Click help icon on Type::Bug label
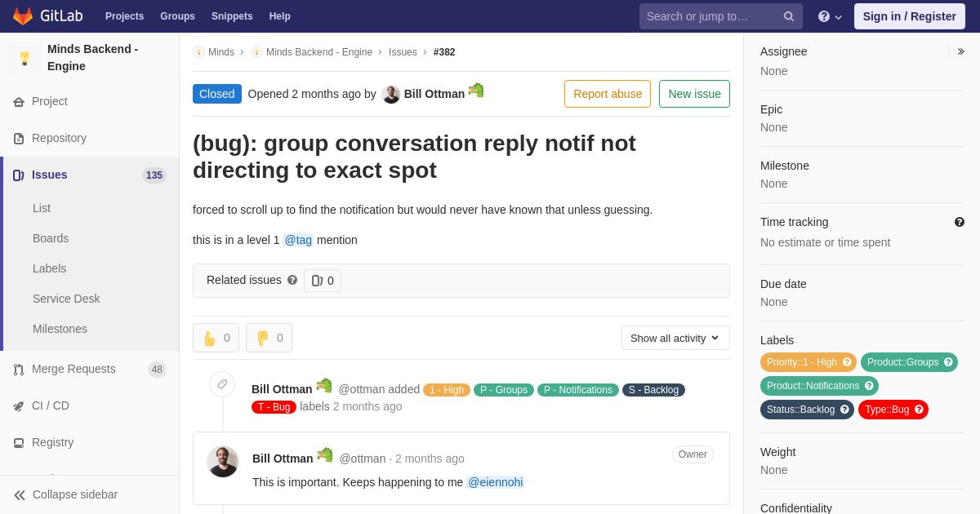Viewport: 980px width, 514px height. pyautogui.click(x=919, y=410)
